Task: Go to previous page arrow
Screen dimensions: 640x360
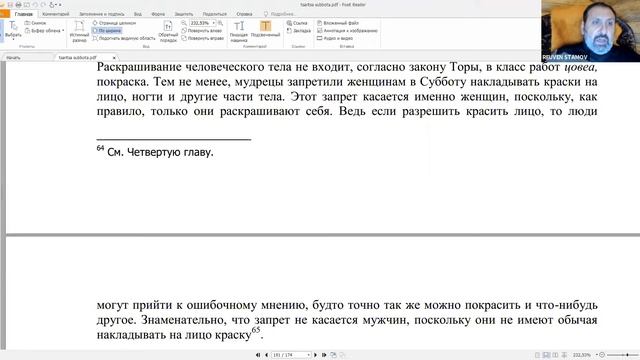Action: [x=267, y=355]
